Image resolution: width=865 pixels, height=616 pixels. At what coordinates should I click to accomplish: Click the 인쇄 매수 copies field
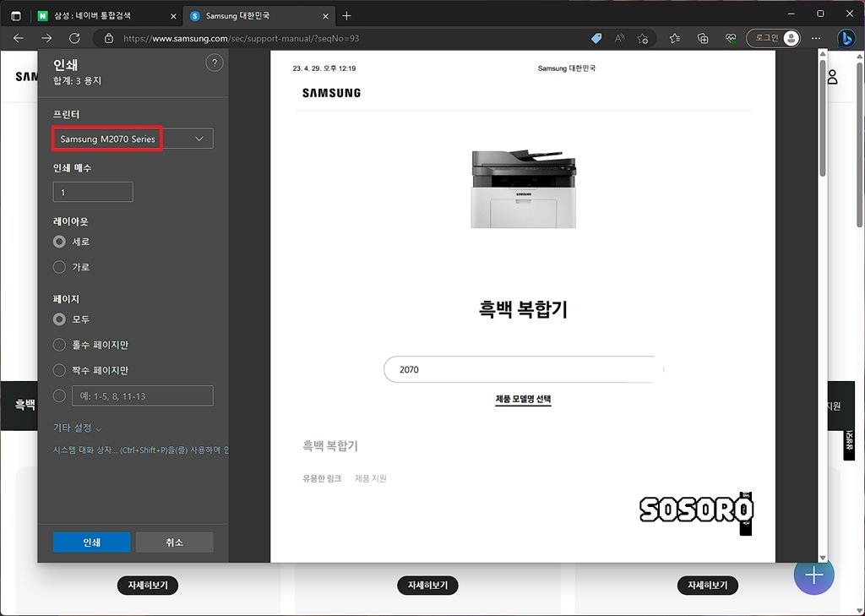(x=93, y=192)
